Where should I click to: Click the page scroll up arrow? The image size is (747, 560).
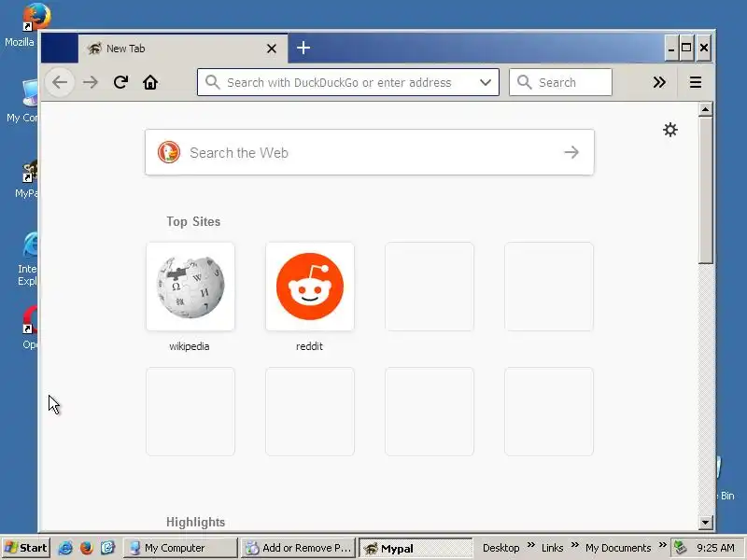[x=705, y=109]
